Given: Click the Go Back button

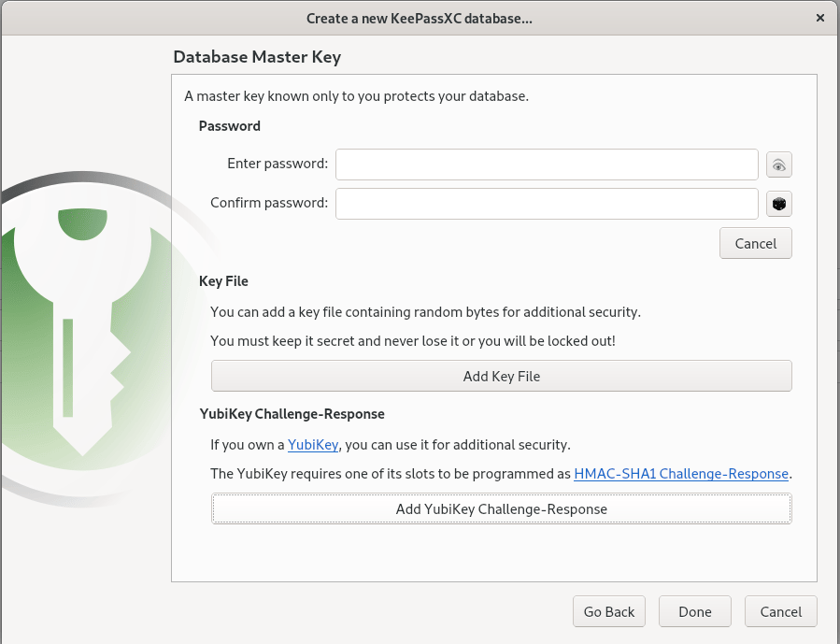Looking at the screenshot, I should pos(609,612).
